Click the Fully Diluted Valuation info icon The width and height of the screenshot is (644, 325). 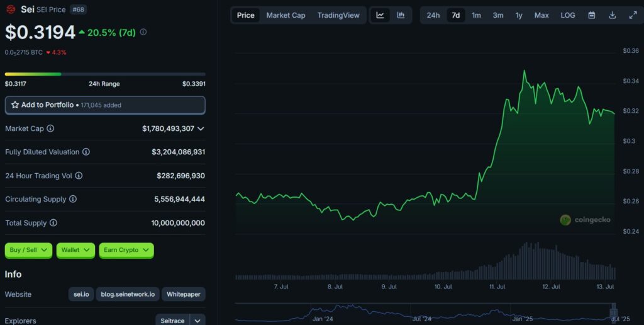pyautogui.click(x=86, y=152)
